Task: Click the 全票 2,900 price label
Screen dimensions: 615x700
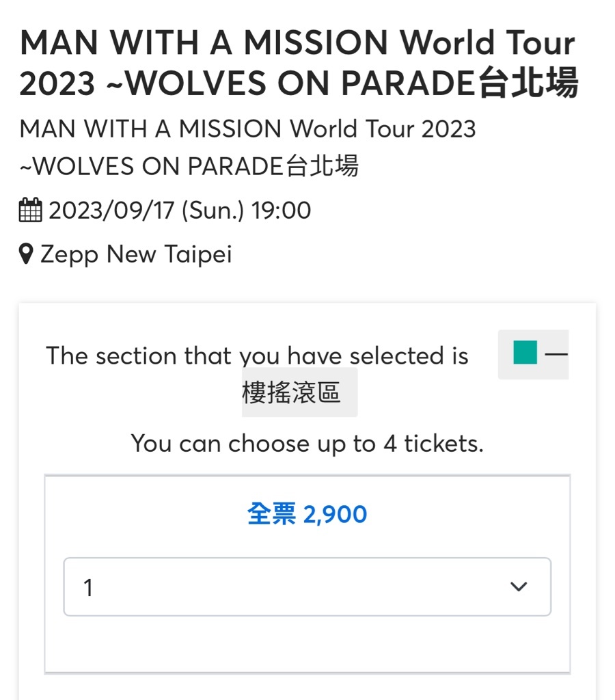Action: click(307, 514)
